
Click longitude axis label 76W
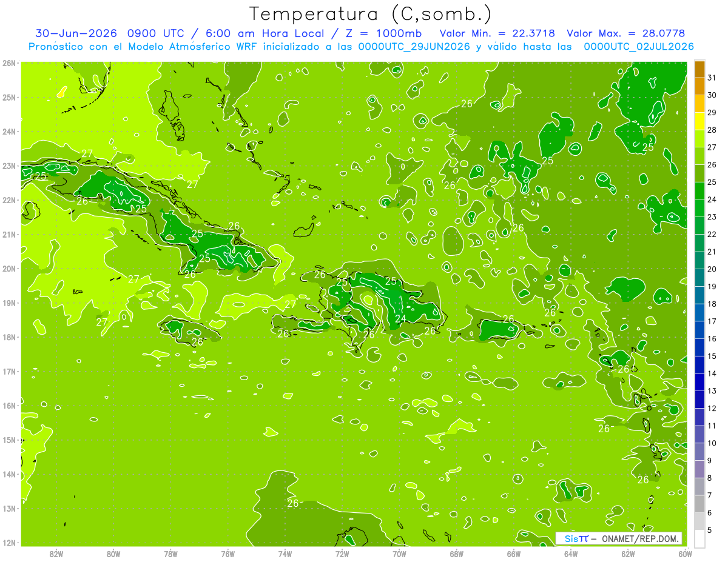pyautogui.click(x=228, y=554)
